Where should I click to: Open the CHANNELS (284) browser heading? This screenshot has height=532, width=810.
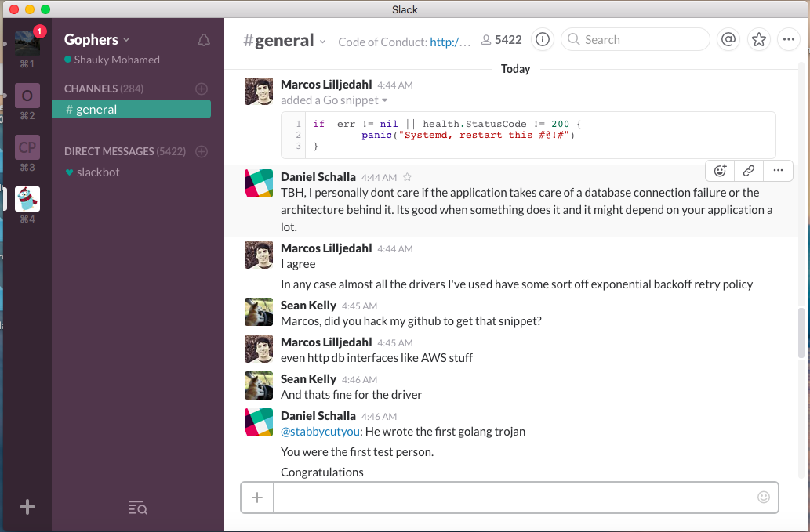coord(104,89)
